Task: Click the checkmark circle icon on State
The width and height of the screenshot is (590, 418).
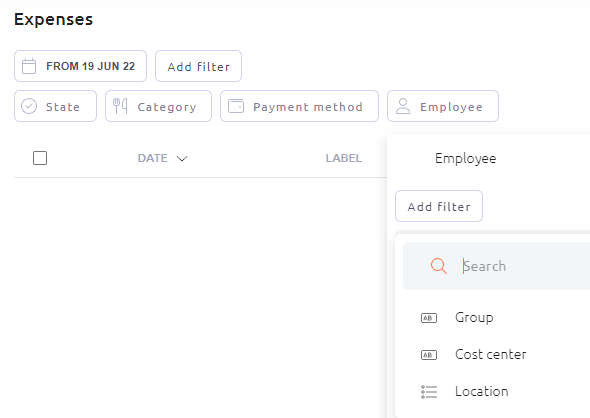Action: pyautogui.click(x=29, y=106)
